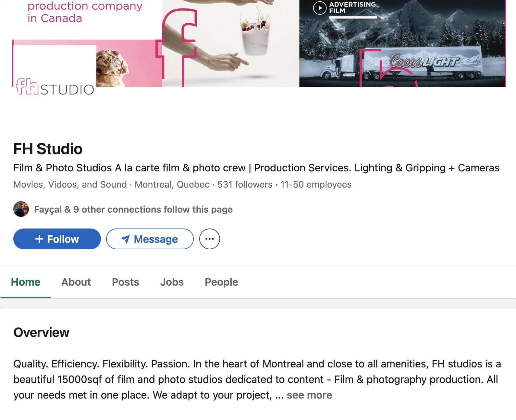The image size is (516, 420).
Task: Click the Montreal, Quebec location text
Action: [172, 184]
